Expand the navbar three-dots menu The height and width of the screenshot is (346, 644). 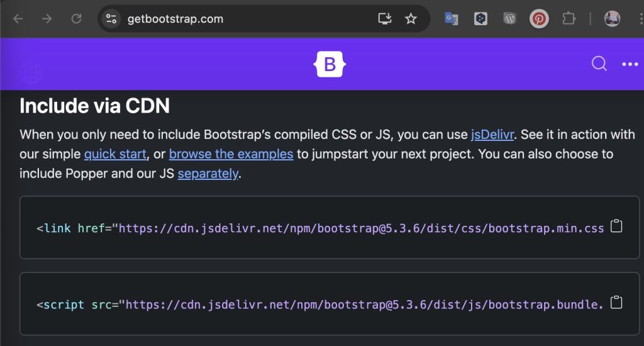[630, 64]
